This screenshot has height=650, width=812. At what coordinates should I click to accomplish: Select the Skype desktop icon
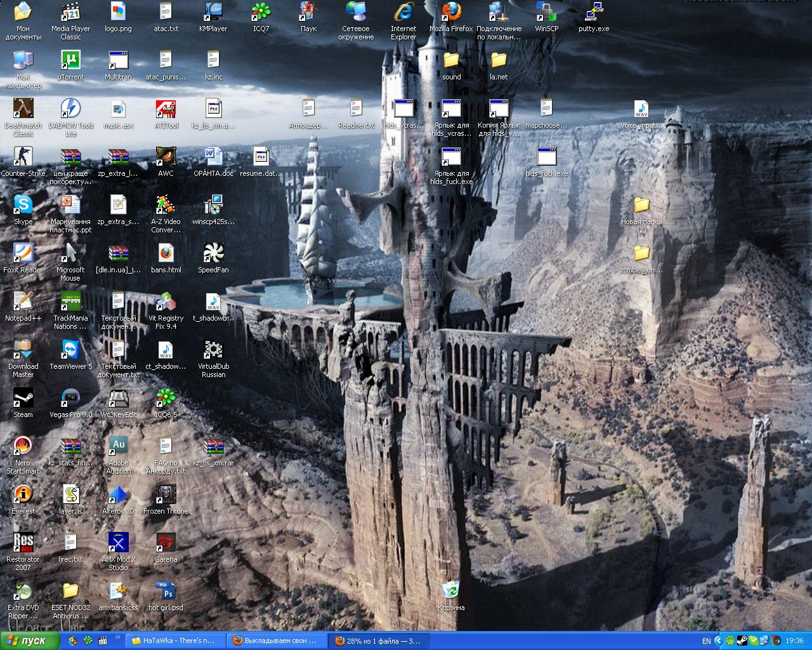click(x=23, y=210)
